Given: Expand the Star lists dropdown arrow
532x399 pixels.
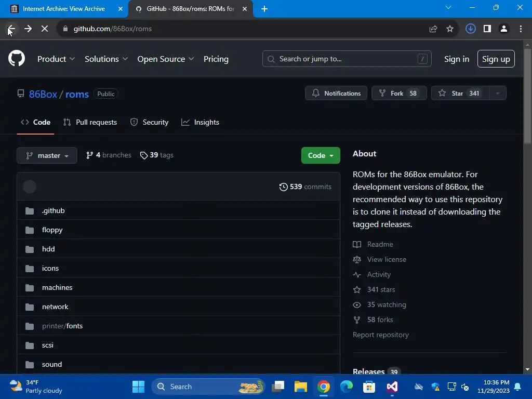Looking at the screenshot, I should point(497,94).
